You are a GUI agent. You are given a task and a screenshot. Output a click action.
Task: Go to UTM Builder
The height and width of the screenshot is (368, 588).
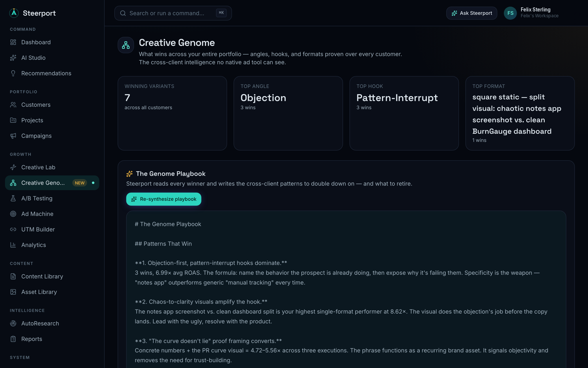(52, 229)
